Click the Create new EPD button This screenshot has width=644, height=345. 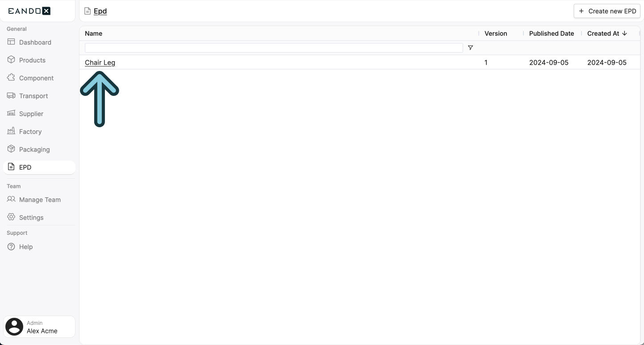pyautogui.click(x=607, y=11)
